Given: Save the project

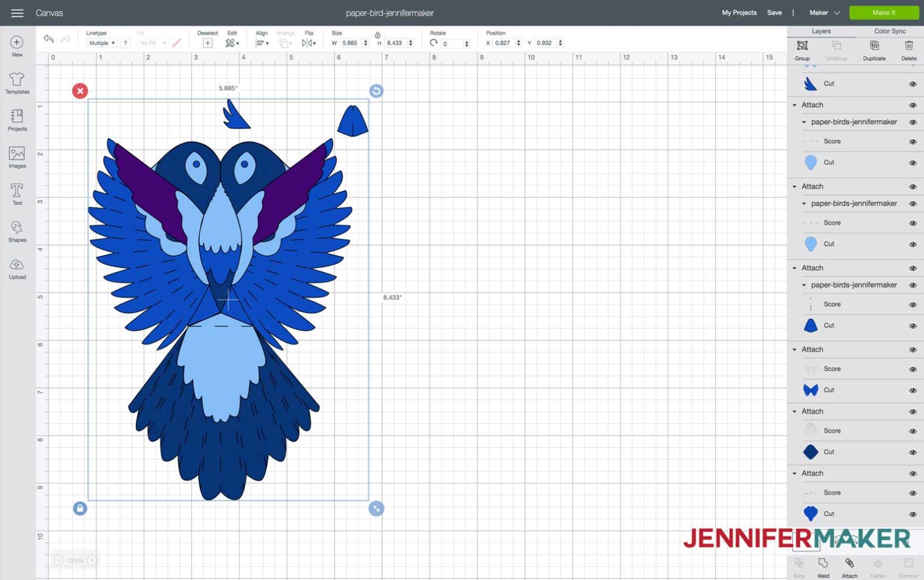Looking at the screenshot, I should click(x=774, y=13).
